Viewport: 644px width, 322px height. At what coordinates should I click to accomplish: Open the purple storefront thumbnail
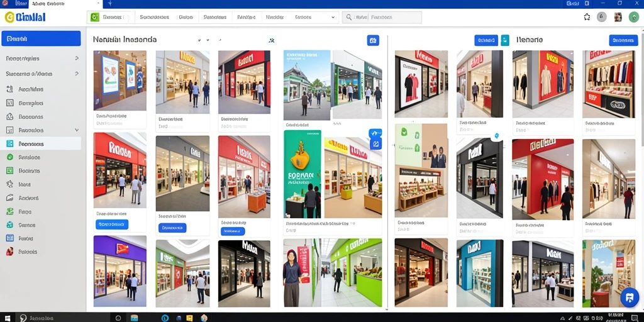pyautogui.click(x=120, y=271)
